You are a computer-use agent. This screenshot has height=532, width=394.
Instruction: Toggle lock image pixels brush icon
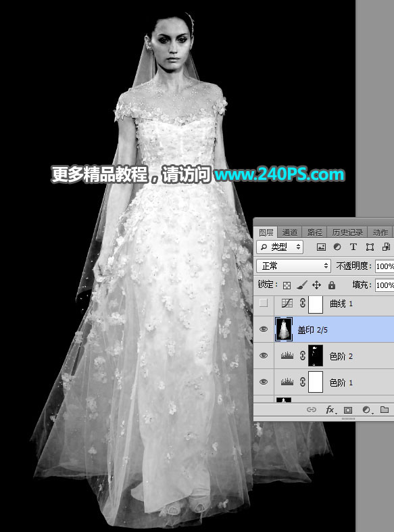tap(301, 285)
